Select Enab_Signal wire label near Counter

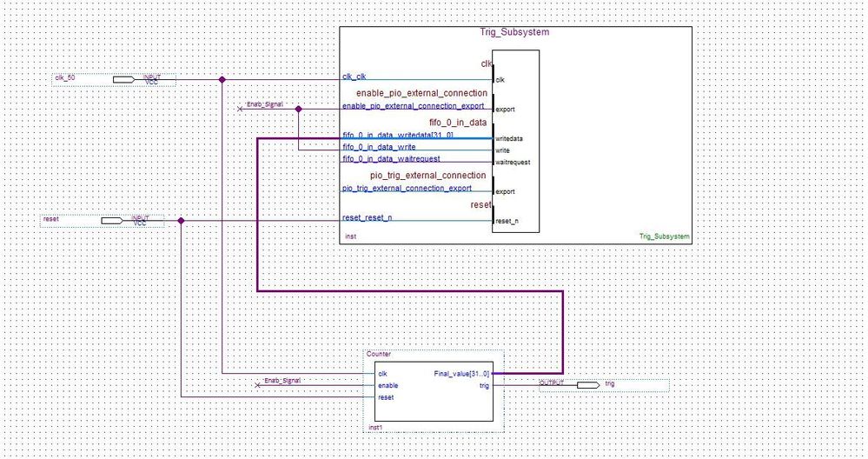coord(282,381)
